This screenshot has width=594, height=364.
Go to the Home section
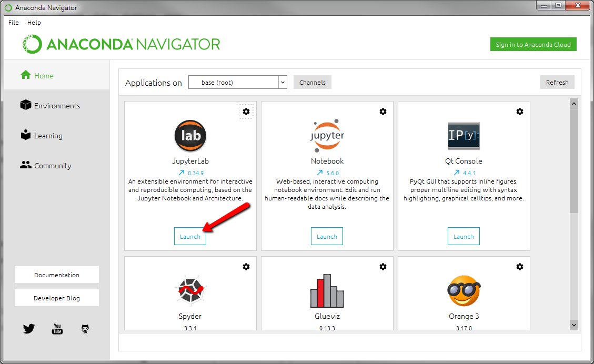57,75
